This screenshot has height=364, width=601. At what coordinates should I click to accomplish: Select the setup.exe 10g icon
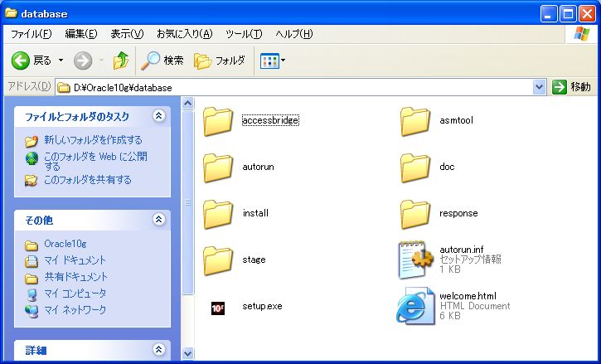(218, 308)
